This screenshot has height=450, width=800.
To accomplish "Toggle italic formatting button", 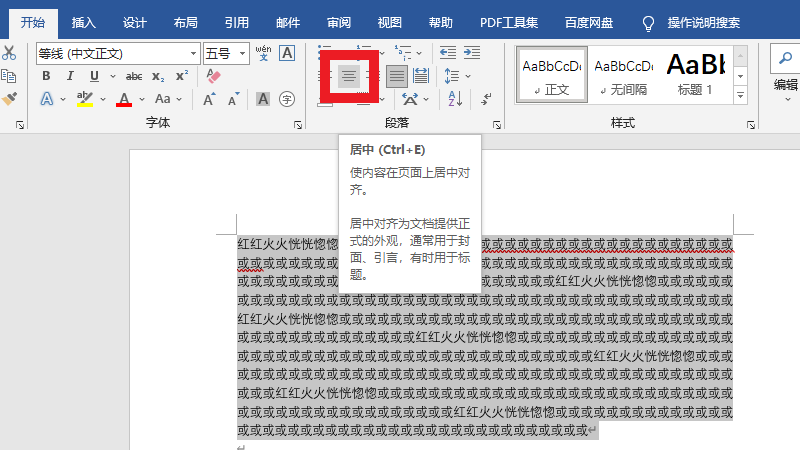I will pyautogui.click(x=70, y=76).
